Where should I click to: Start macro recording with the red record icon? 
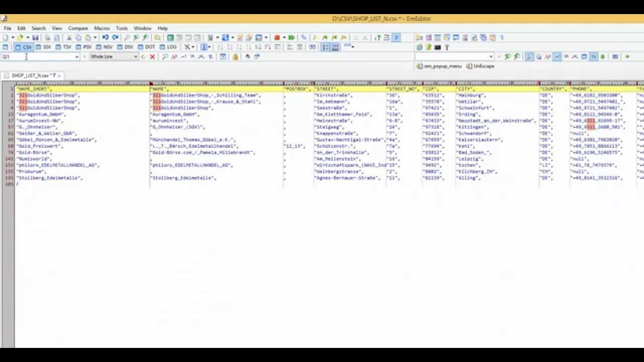point(277,37)
